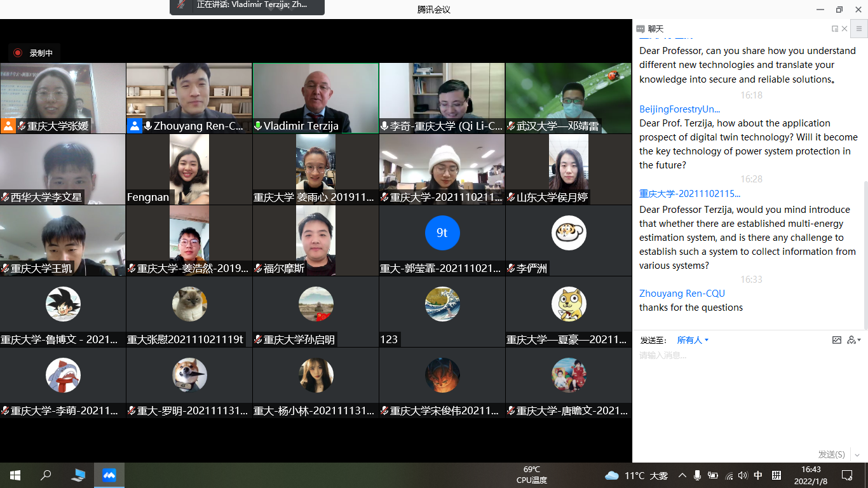Click the image send icon in chat

[x=837, y=340]
